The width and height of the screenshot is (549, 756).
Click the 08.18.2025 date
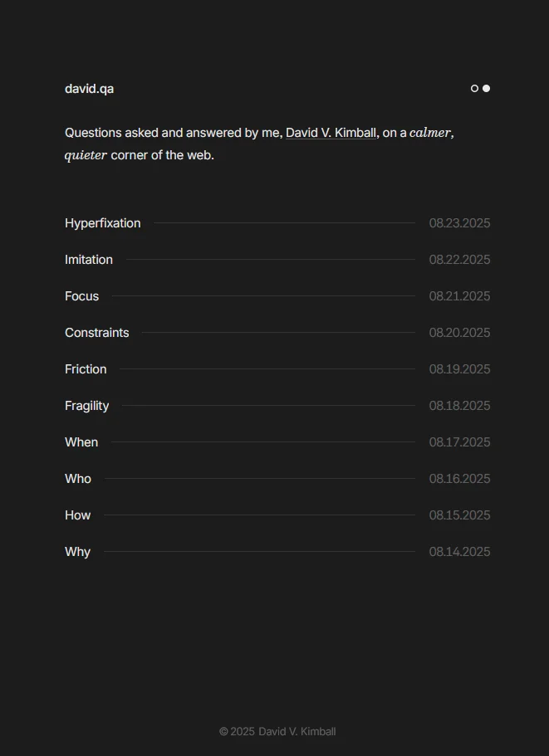click(x=459, y=406)
